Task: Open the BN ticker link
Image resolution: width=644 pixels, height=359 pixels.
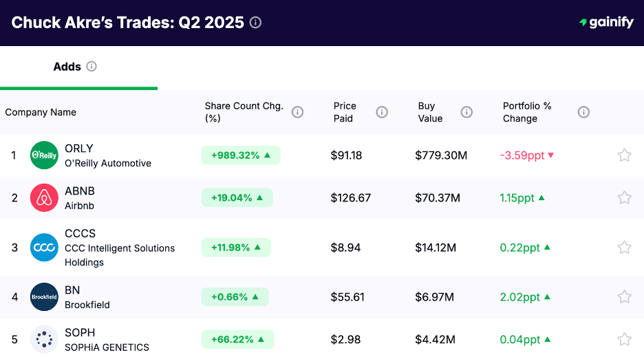Action: (72, 290)
